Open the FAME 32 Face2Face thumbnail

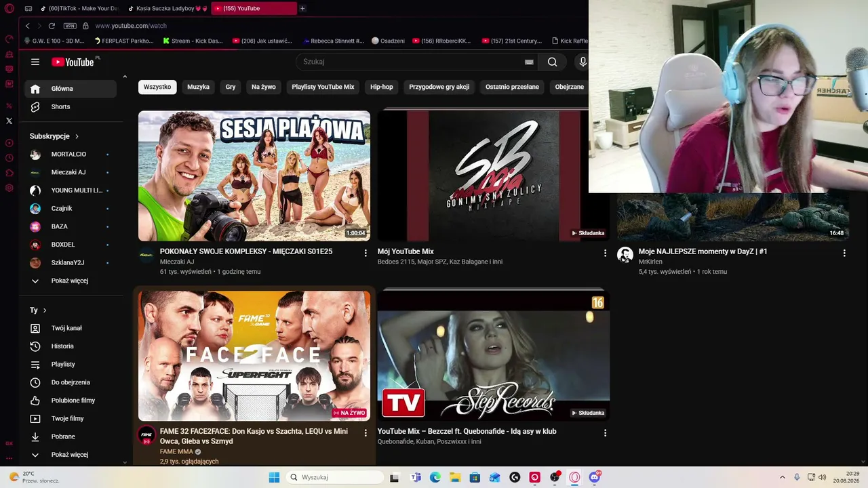[254, 356]
